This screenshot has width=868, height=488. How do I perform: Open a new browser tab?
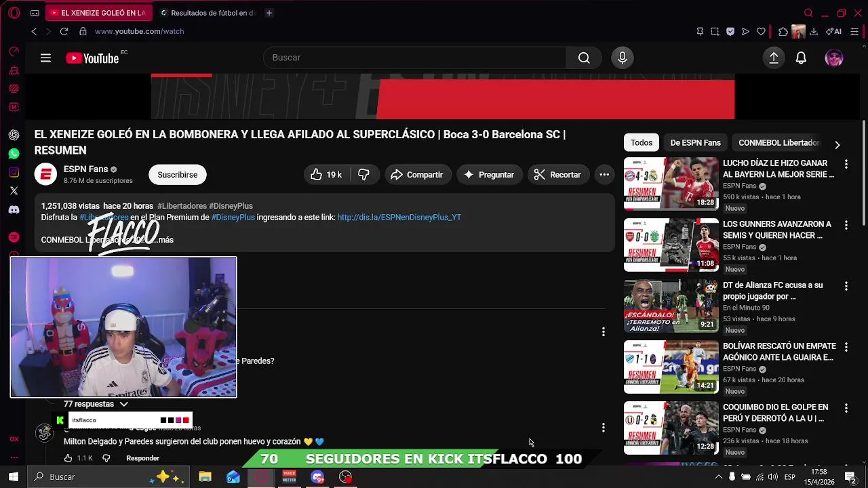[x=269, y=13]
